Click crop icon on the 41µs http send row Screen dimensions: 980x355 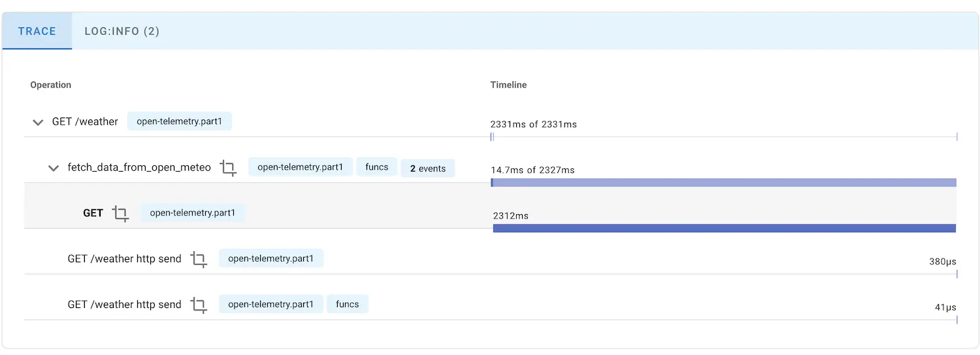(x=199, y=305)
